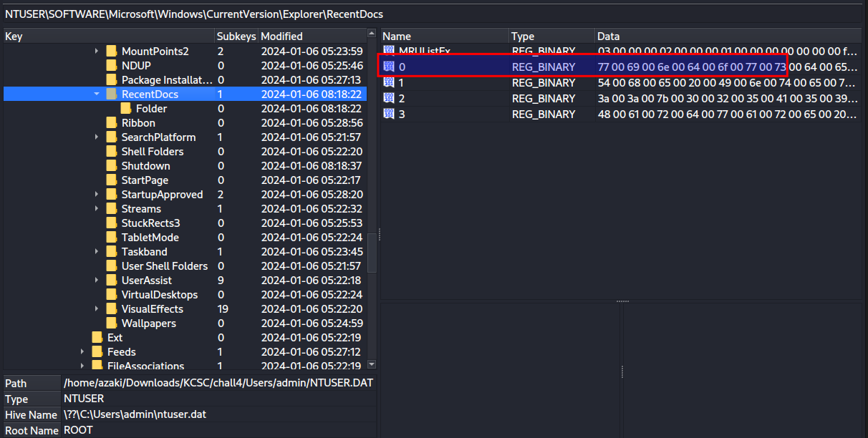Click the binary icon of value 1
The image size is (868, 438).
coord(389,82)
